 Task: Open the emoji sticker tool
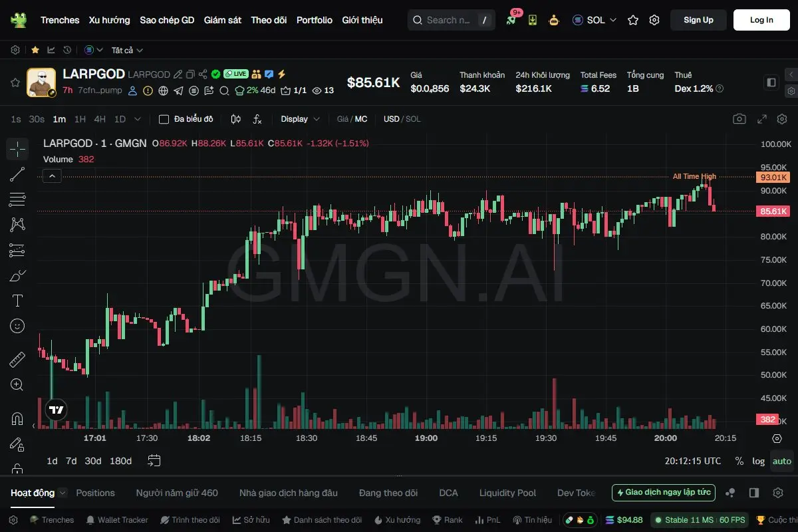point(17,326)
